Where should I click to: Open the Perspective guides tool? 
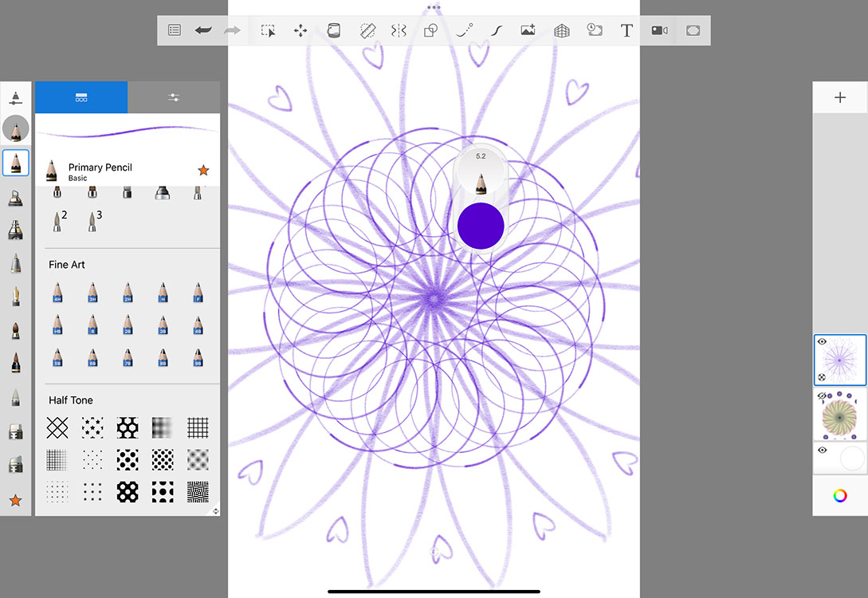point(561,30)
